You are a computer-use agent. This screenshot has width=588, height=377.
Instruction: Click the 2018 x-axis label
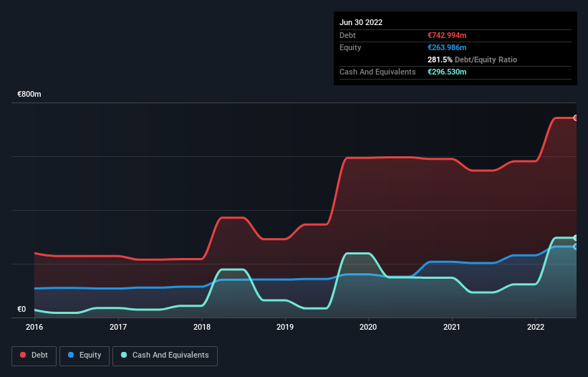coord(202,327)
